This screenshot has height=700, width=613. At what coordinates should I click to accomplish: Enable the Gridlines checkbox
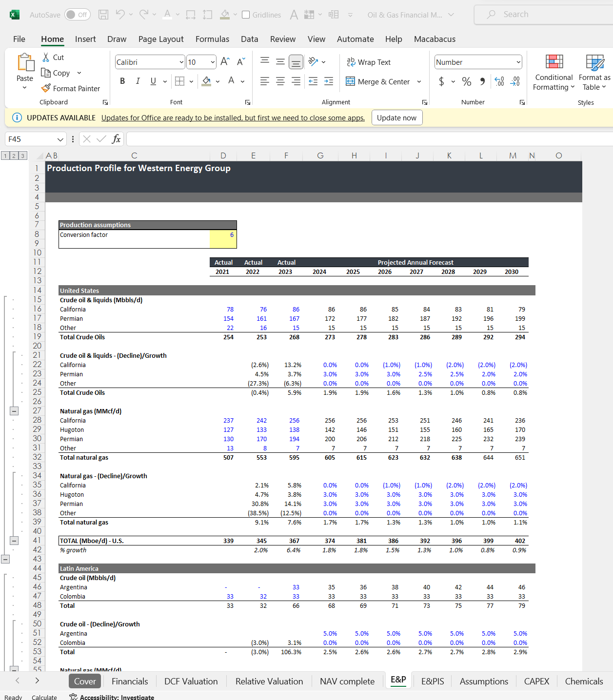pos(245,15)
